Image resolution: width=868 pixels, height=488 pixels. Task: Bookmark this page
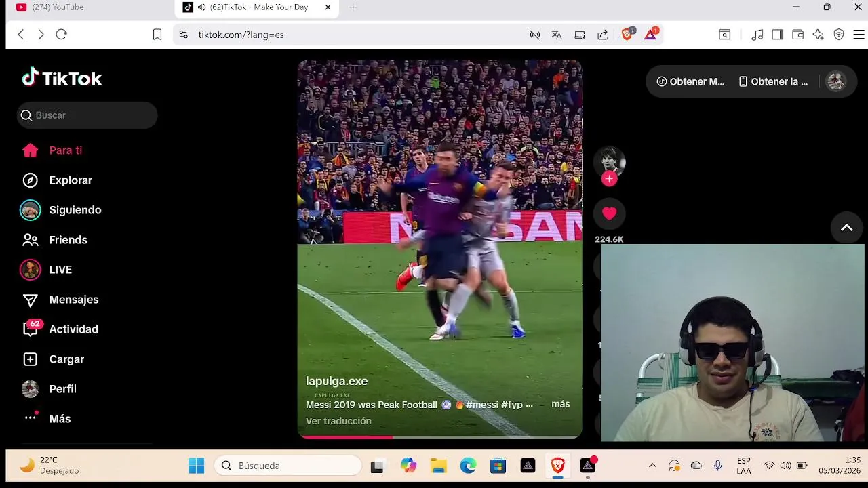coord(157,35)
